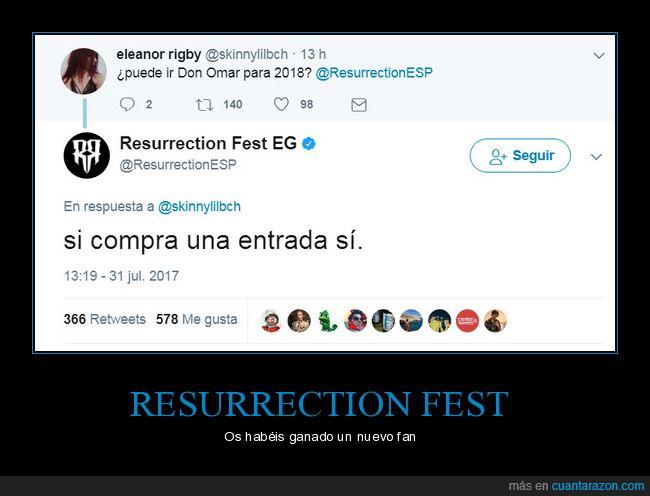Open eleanor rigby's profile picture
This screenshot has height=496, width=650.
point(83,71)
